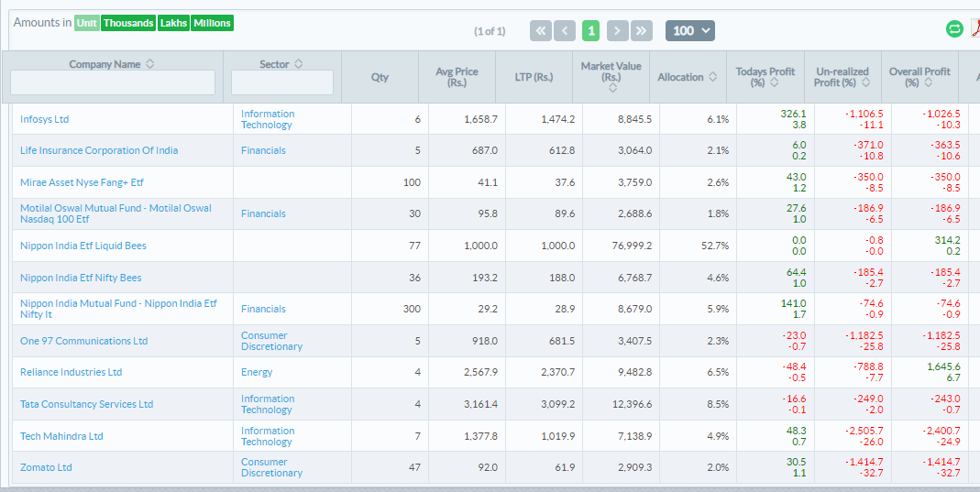This screenshot has height=492, width=980.
Task: Switch amounts to Unit
Action: 86,23
